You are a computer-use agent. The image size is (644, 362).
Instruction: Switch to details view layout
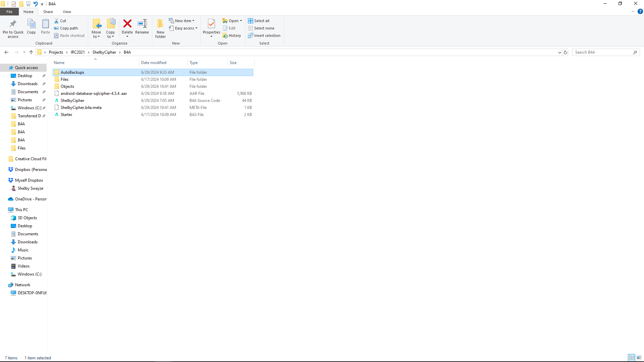[x=632, y=358]
